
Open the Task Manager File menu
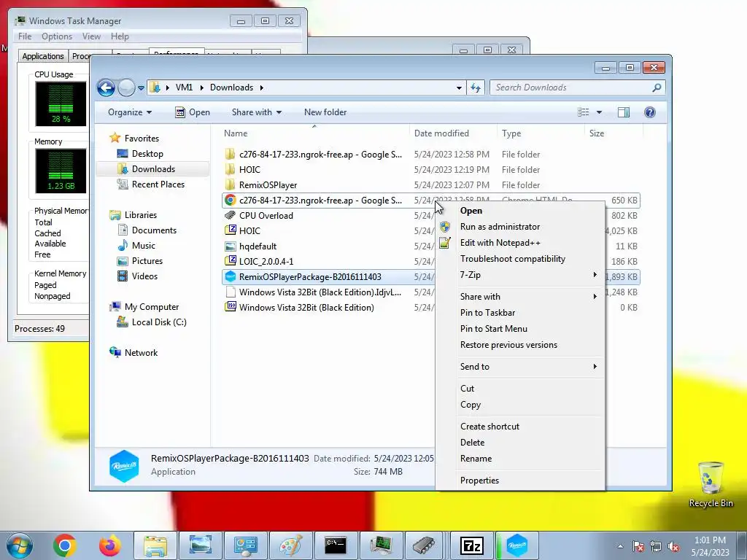click(25, 36)
